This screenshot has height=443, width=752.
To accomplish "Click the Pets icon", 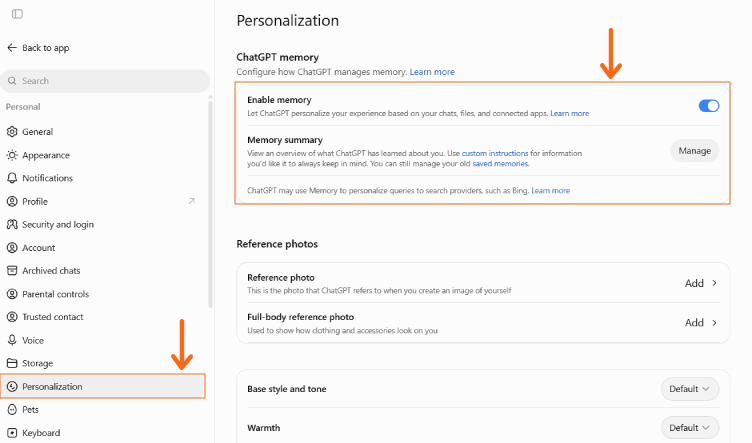I will click(x=12, y=409).
